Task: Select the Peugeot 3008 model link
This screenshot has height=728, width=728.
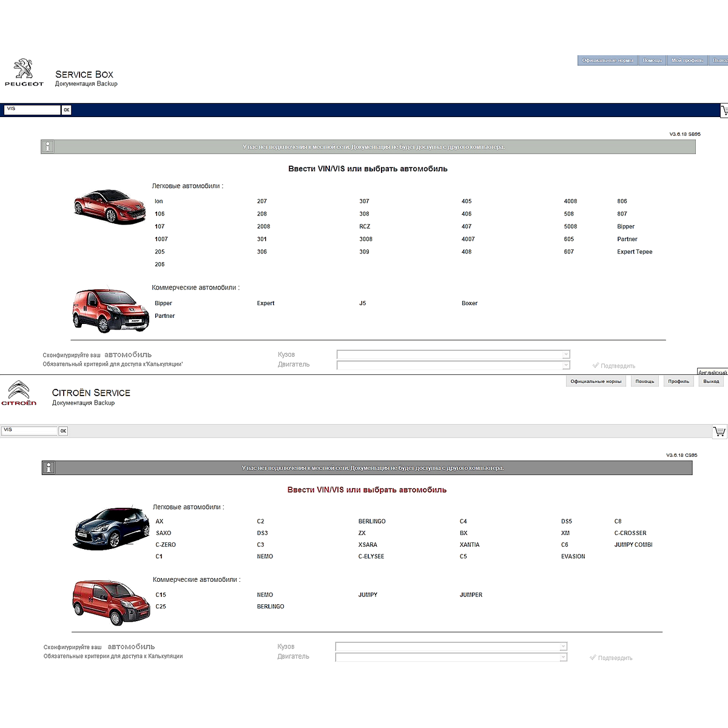Action: coord(366,239)
